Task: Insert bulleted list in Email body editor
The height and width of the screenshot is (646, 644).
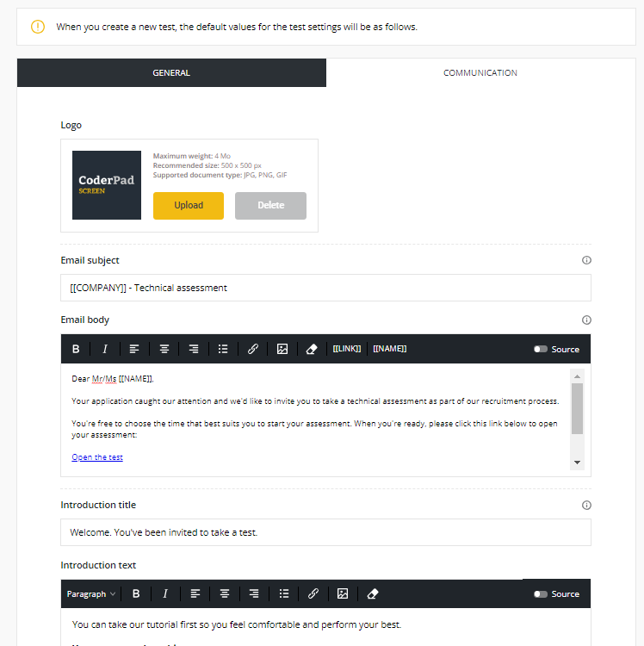Action: pos(223,349)
